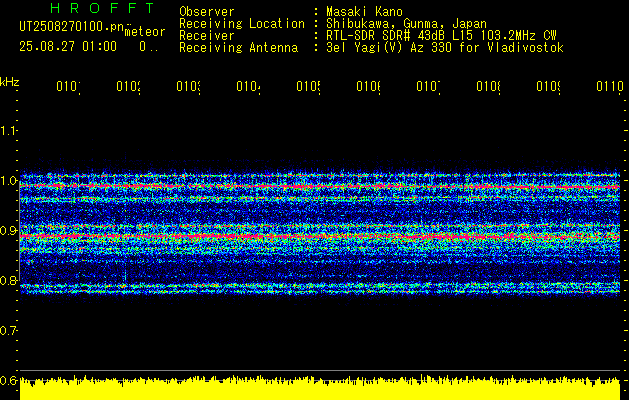Click the 0102 time marker
Viewport: 629px width, 400px height.
[128, 86]
